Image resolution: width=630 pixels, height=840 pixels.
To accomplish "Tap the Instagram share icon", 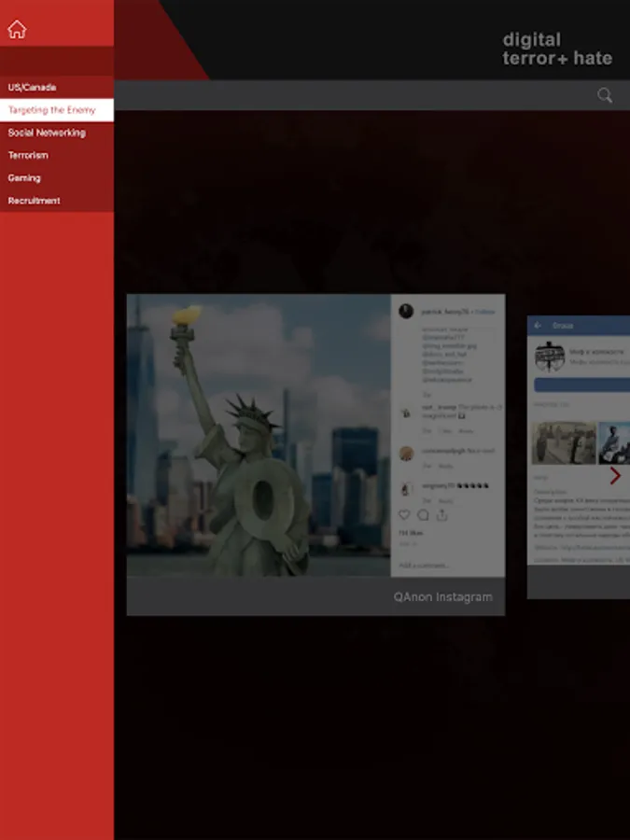I will click(x=441, y=515).
